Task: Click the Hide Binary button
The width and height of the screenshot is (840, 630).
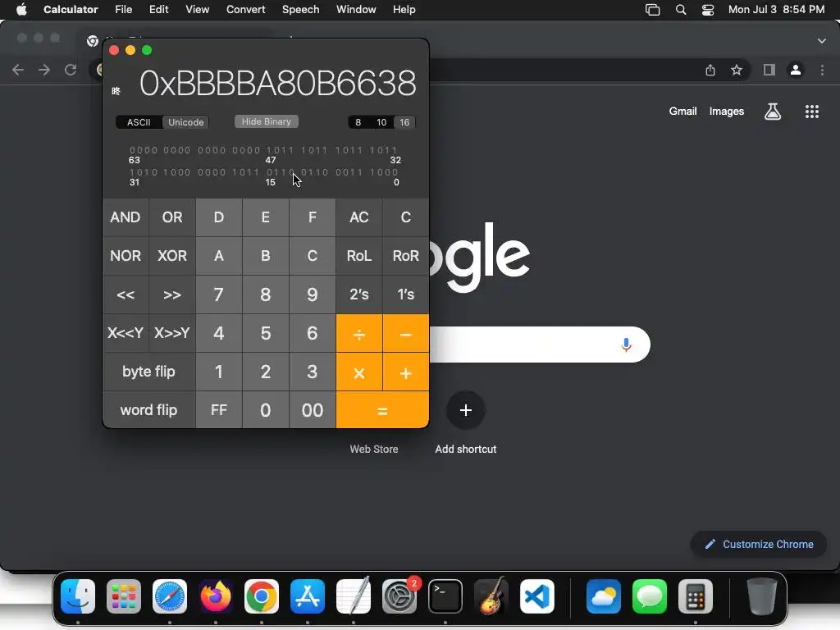Action: (x=267, y=121)
